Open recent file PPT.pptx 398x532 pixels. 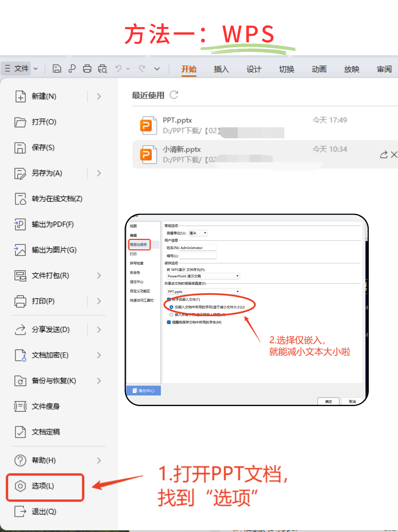pos(265,125)
